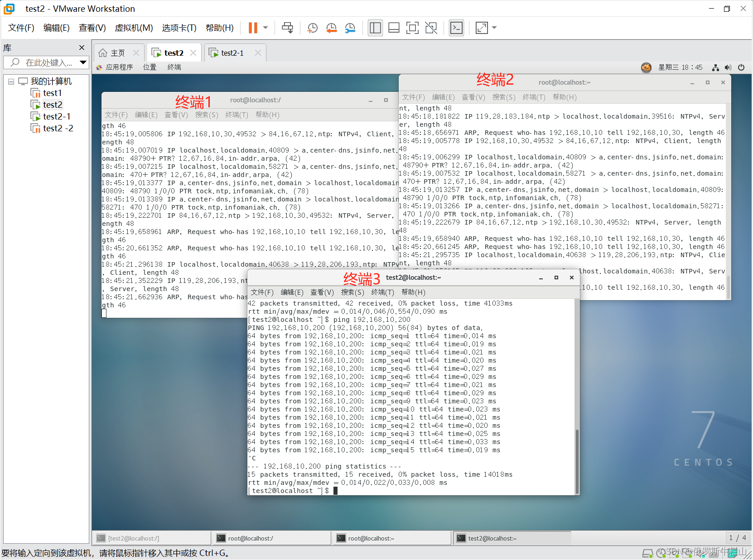
Task: Close the library panel
Action: pos(82,48)
